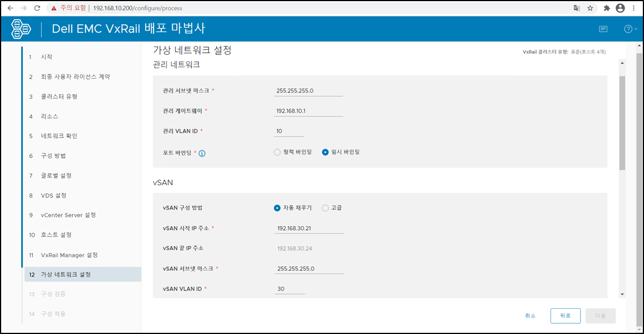
Task: Click the browser back arrow icon
Action: (x=10, y=8)
